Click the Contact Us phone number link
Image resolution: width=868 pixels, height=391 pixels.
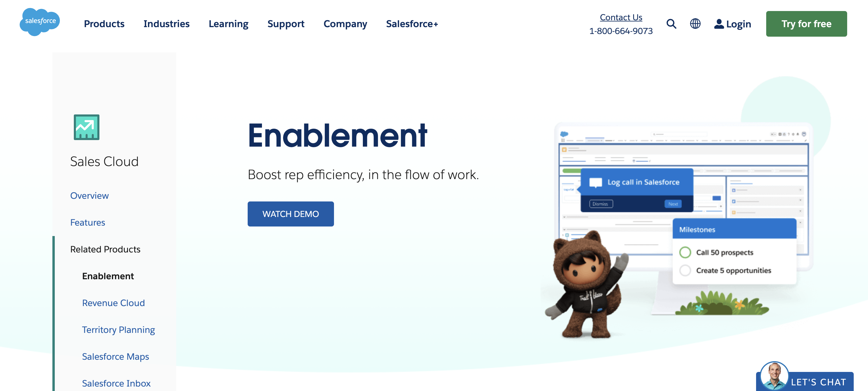point(621,30)
